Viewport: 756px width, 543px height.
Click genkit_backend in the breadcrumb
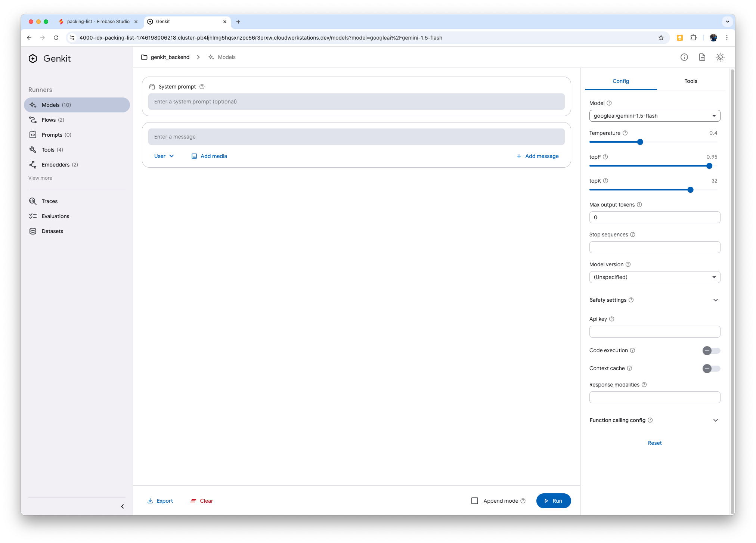[170, 57]
